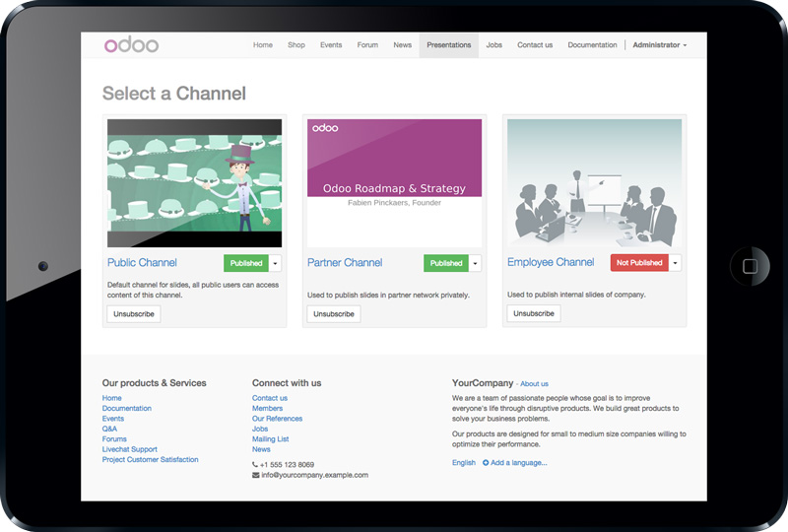
Task: Click the Add a language... link
Action: 519,463
